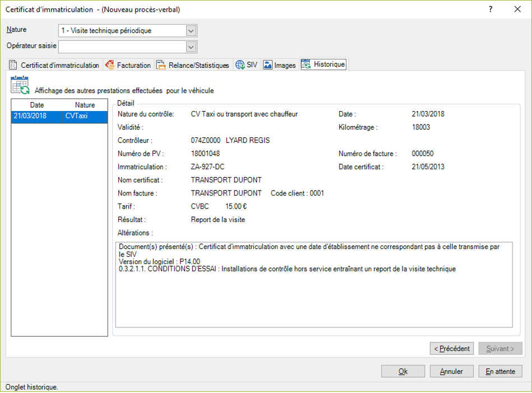Click the document icon on Certificat d'immatriculation tab
This screenshot has height=393, width=532.
point(14,65)
